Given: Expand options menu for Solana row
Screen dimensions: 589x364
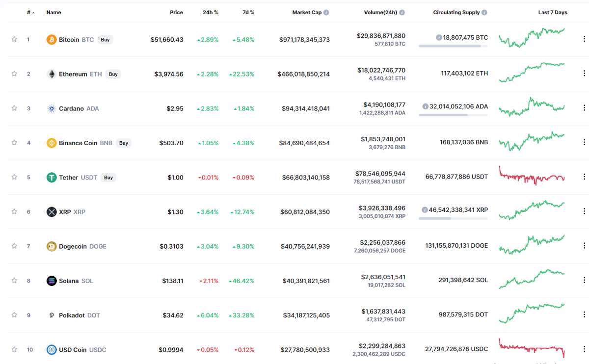Looking at the screenshot, I should point(584,280).
